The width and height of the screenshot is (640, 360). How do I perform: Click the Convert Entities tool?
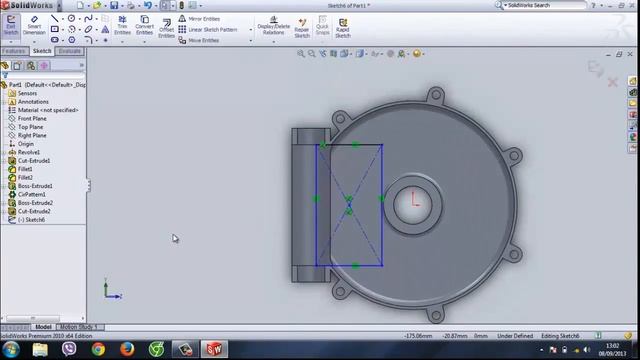tap(144, 25)
